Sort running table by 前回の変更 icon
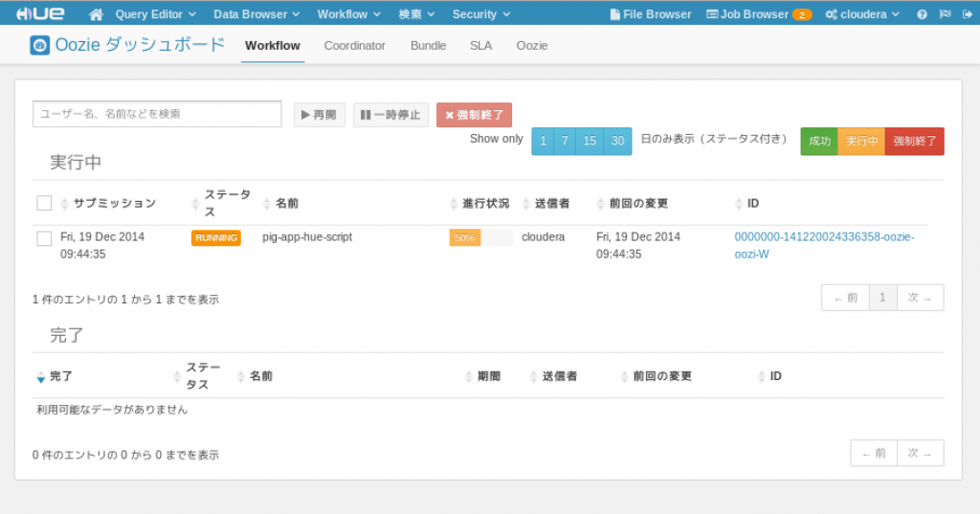 pyautogui.click(x=601, y=203)
